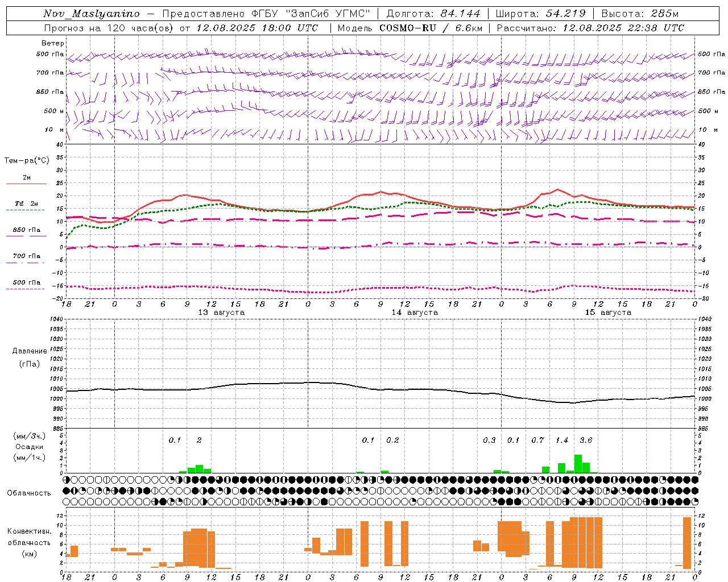Screen dimensions: 728x582
Task: Click the Давление pressure panel label
Action: point(30,351)
